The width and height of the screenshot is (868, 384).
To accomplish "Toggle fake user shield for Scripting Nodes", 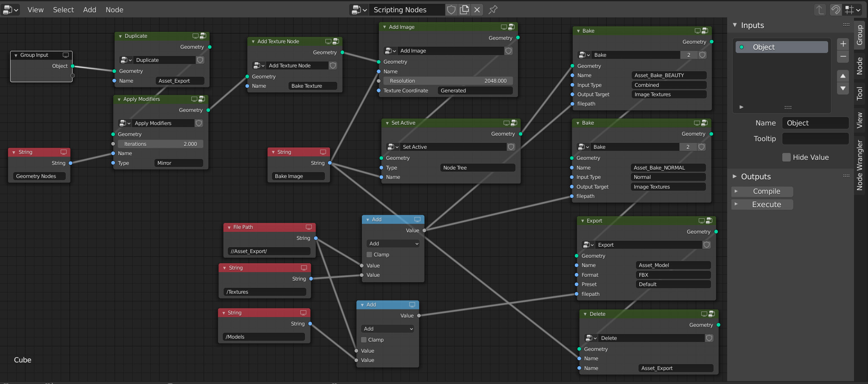I will pos(451,10).
